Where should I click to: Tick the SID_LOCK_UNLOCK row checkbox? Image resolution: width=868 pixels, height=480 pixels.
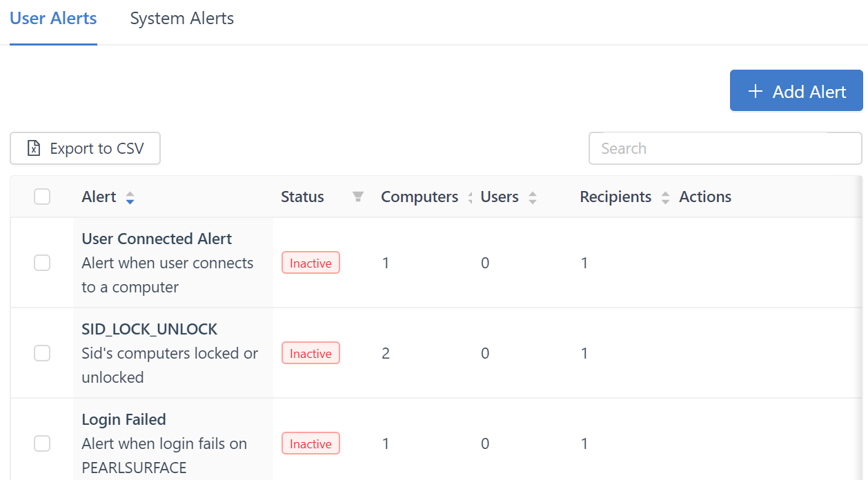pyautogui.click(x=42, y=353)
